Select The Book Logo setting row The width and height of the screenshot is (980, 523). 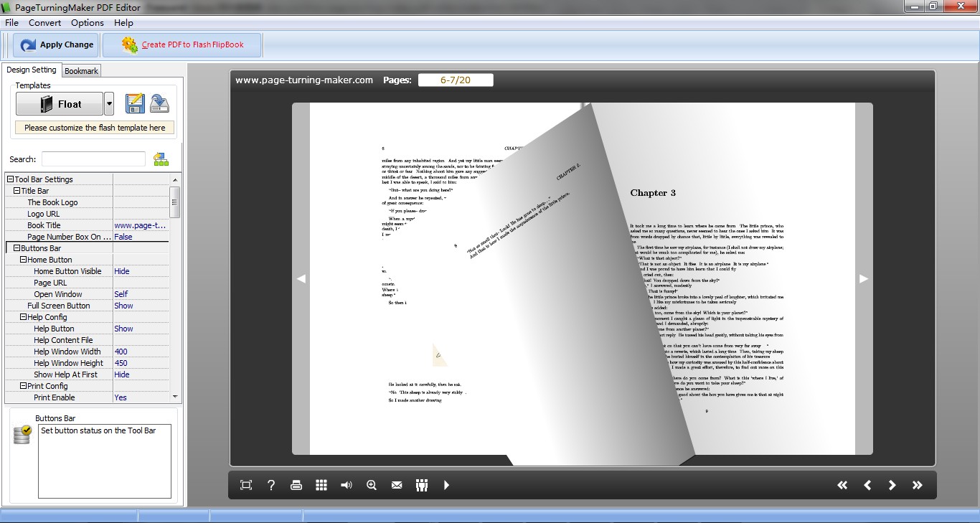pyautogui.click(x=88, y=202)
